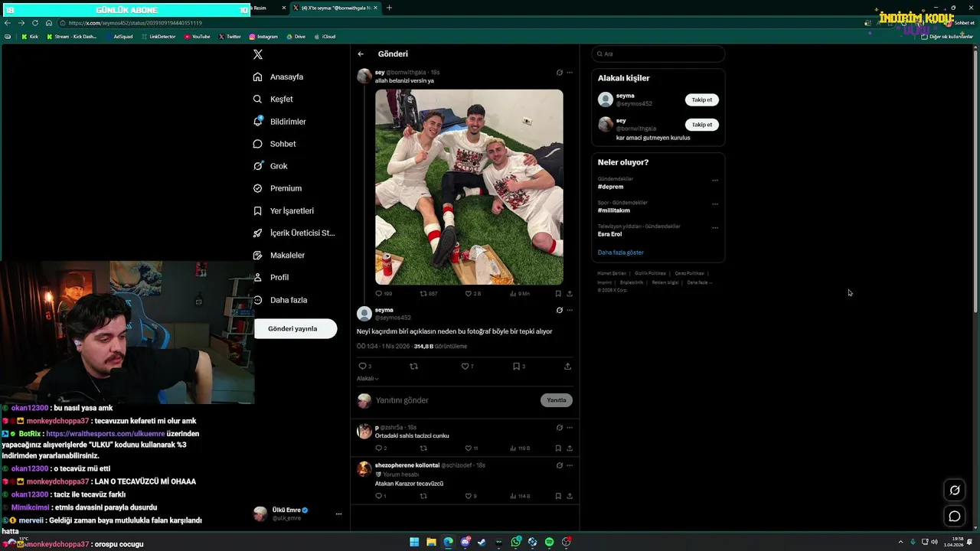This screenshot has height=551, width=980.
Task: Click the reply icon showing 3 on main post
Action: pos(362,367)
